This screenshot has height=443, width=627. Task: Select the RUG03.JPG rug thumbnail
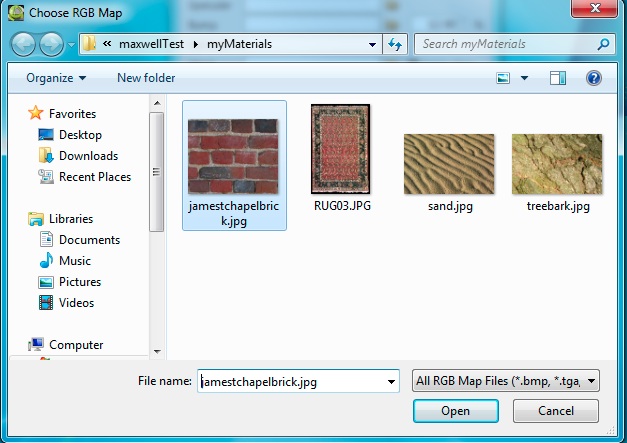[x=341, y=149]
